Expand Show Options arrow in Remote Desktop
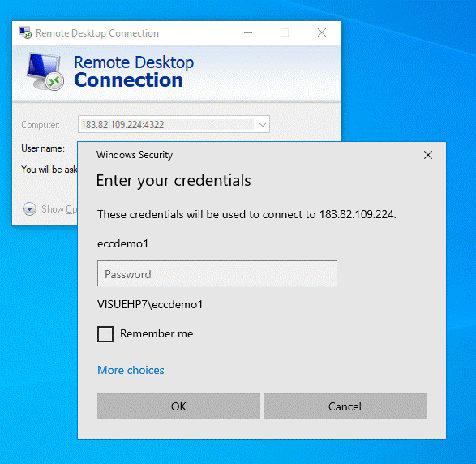This screenshot has height=464, width=476. 29,209
